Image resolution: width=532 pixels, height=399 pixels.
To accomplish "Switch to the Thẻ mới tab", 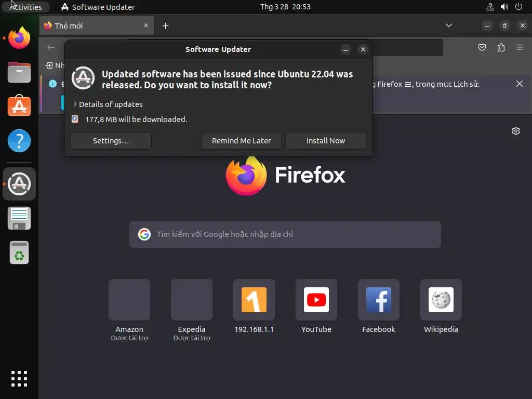I will click(x=97, y=26).
